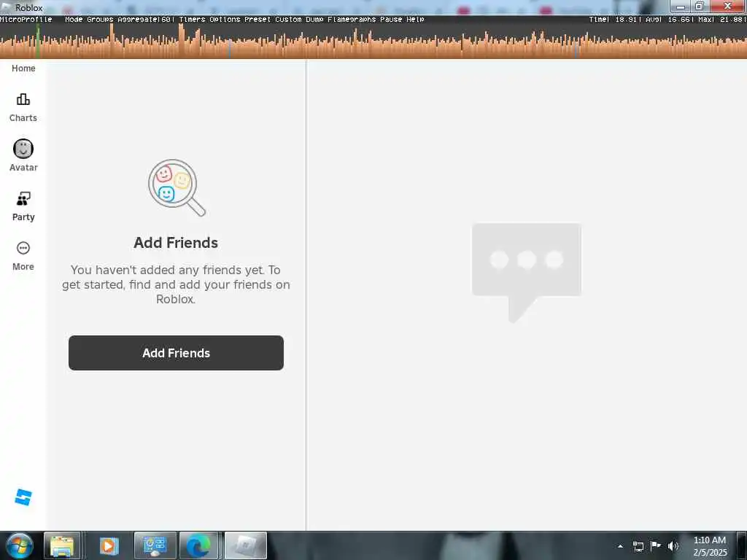Close the Roblox window

(727, 6)
